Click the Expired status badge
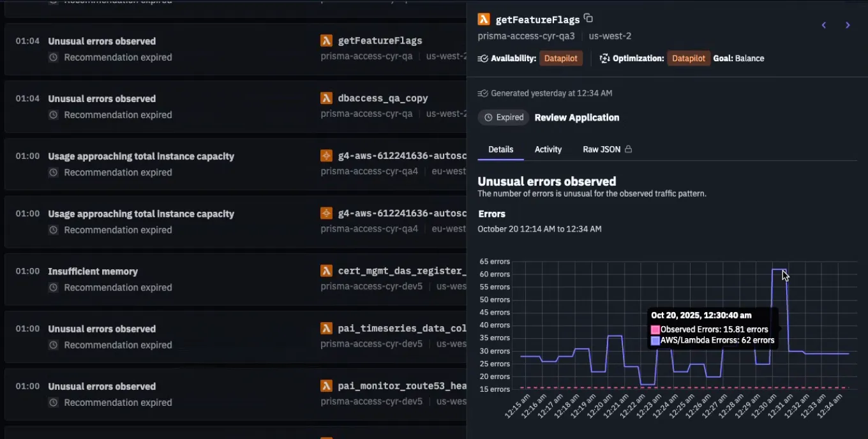Viewport: 868px width, 439px height. tap(504, 117)
